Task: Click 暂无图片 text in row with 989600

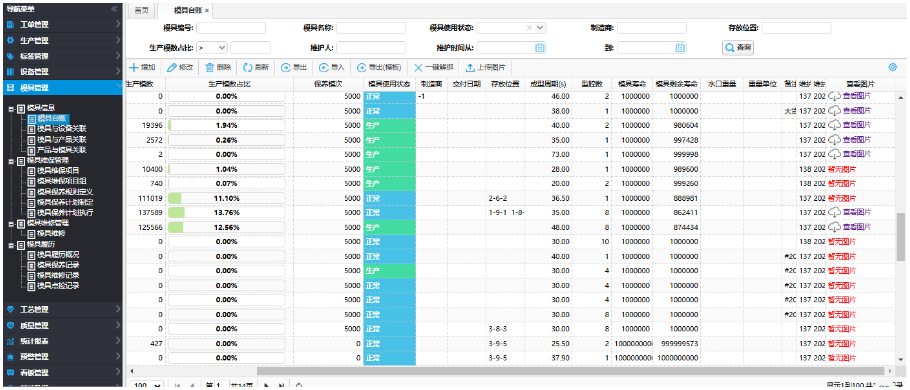Action: coord(842,169)
